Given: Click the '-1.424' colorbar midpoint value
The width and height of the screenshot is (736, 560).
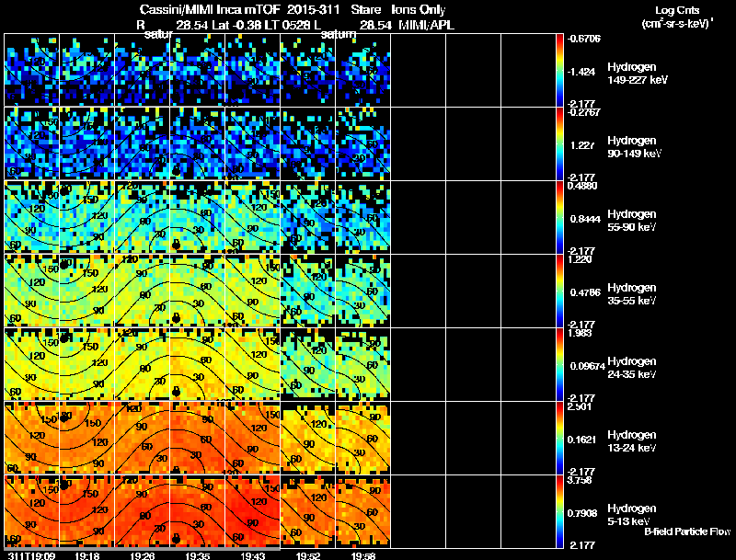Looking at the screenshot, I should click(x=582, y=72).
